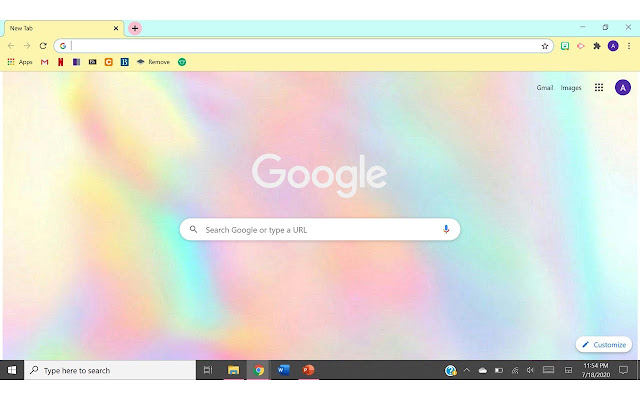The height and width of the screenshot is (400, 640).
Task: Open Word from the taskbar
Action: pyautogui.click(x=283, y=370)
